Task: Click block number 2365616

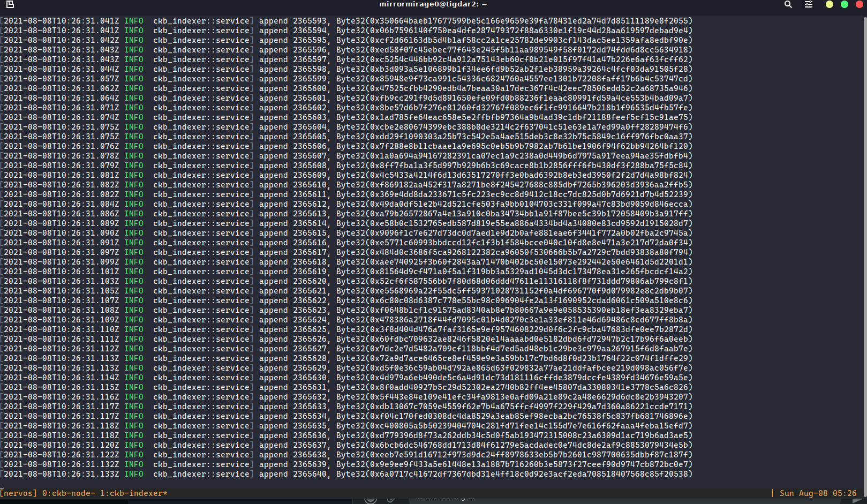Action: [310, 243]
